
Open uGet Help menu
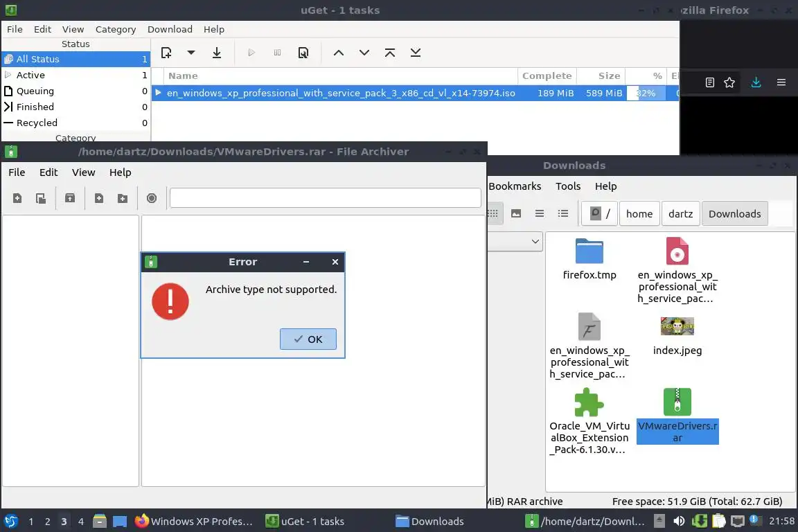click(x=214, y=30)
